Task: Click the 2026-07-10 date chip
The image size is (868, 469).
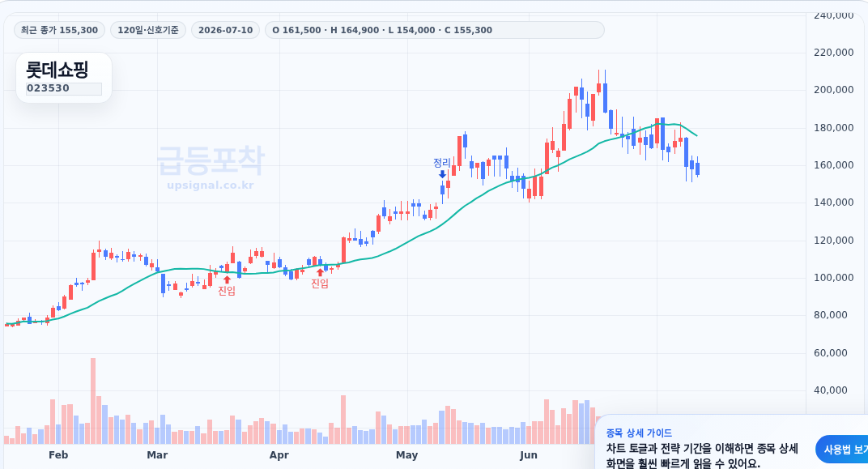Action: click(225, 30)
